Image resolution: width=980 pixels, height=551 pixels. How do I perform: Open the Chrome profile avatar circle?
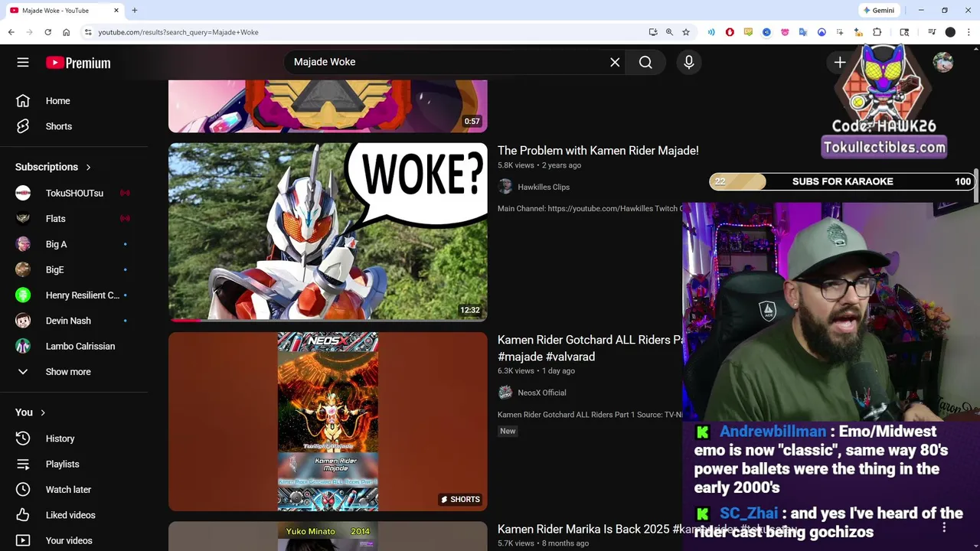click(x=950, y=32)
